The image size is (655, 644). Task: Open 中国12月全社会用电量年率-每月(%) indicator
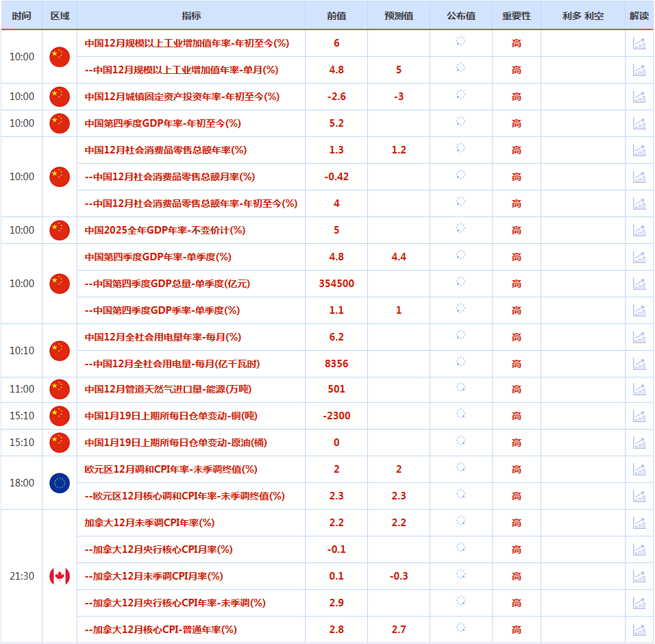[163, 338]
